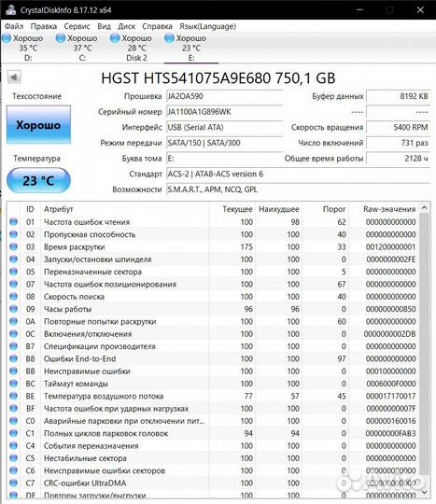Click status icon for Нестабильные сектора
436x504 pixels.
coord(13,458)
